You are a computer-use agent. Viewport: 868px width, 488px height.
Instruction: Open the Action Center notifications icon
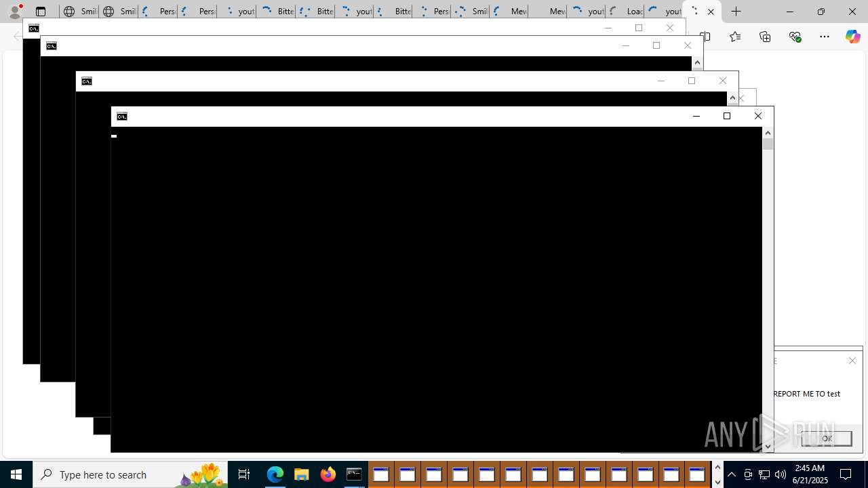pyautogui.click(x=846, y=474)
